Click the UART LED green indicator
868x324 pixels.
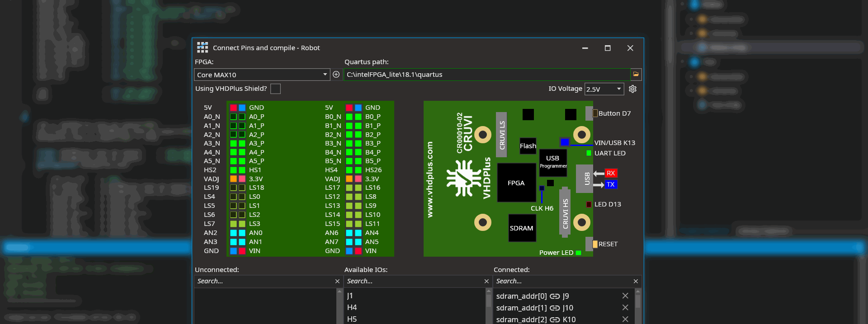589,153
